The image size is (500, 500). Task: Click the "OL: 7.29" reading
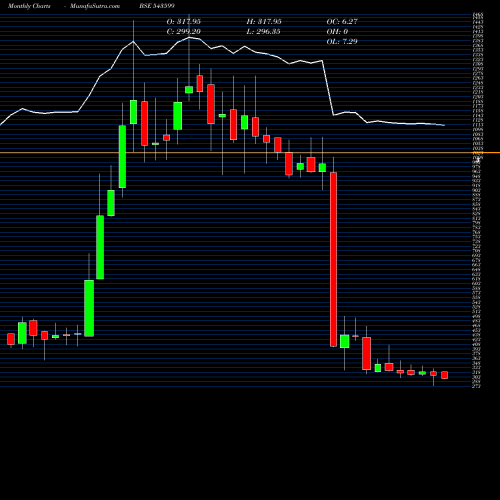(x=342, y=41)
